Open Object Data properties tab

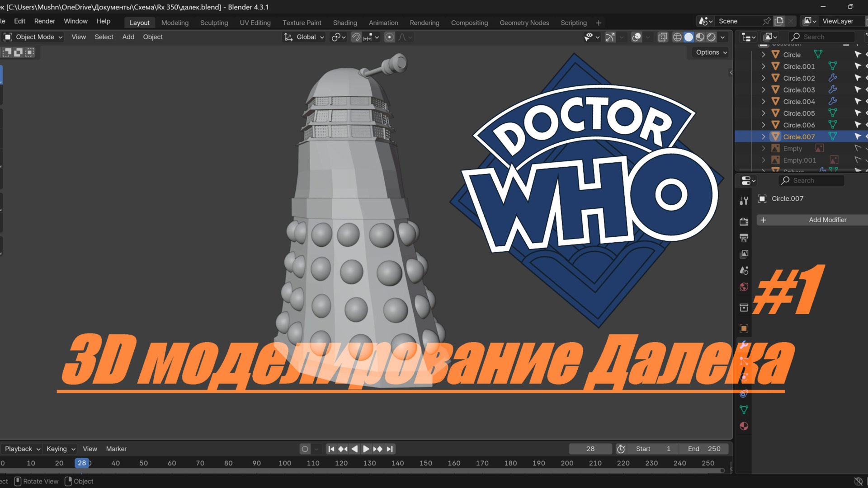pos(744,410)
